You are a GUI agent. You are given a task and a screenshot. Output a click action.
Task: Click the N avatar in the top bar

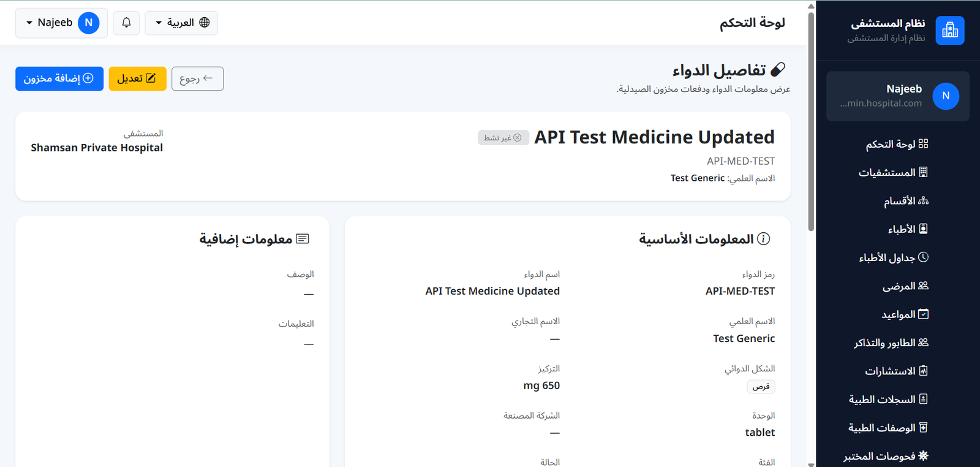point(89,23)
